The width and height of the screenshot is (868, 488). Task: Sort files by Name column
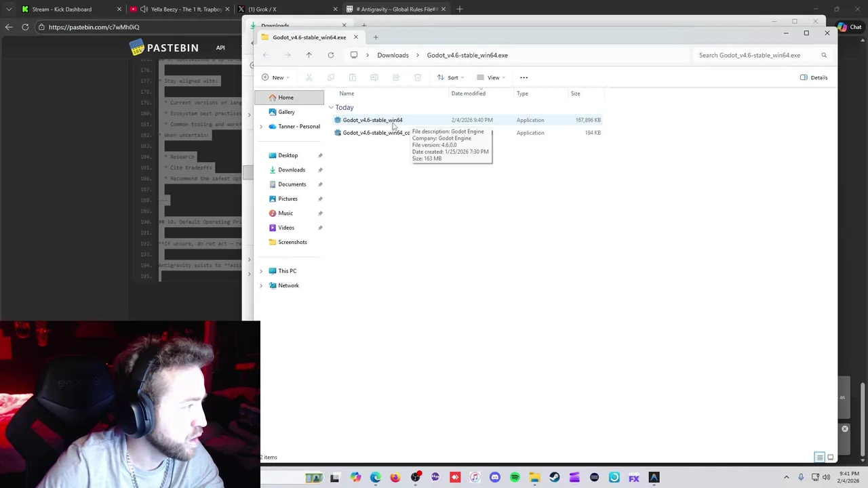[x=347, y=94]
